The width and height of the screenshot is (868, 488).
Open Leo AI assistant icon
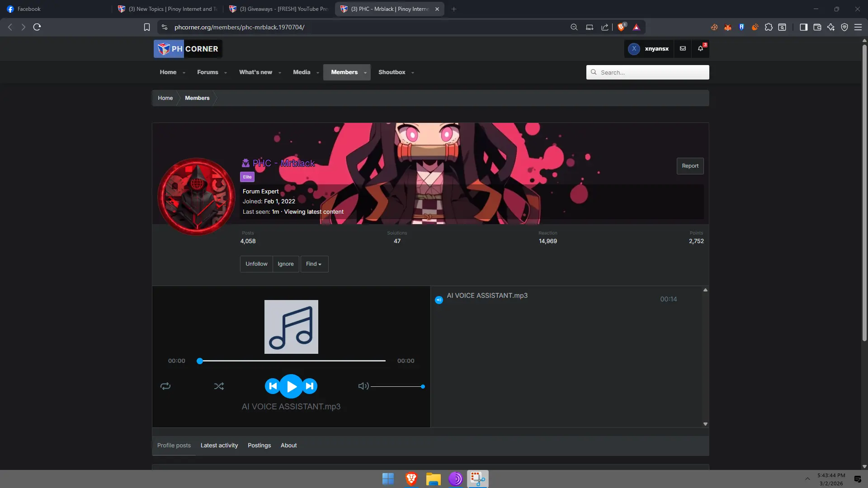click(831, 27)
